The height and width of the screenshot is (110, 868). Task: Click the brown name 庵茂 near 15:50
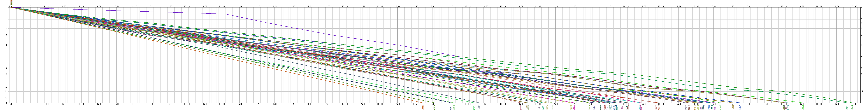[x=733, y=107]
